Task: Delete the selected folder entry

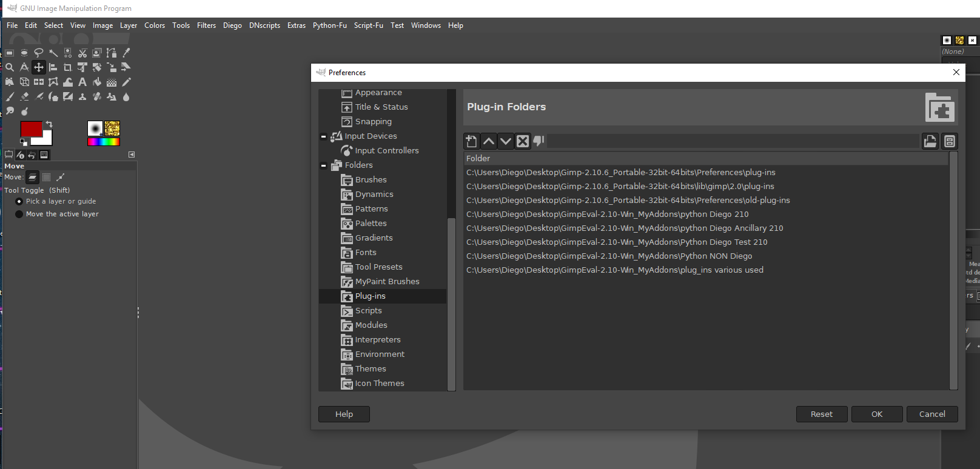Action: coord(522,141)
